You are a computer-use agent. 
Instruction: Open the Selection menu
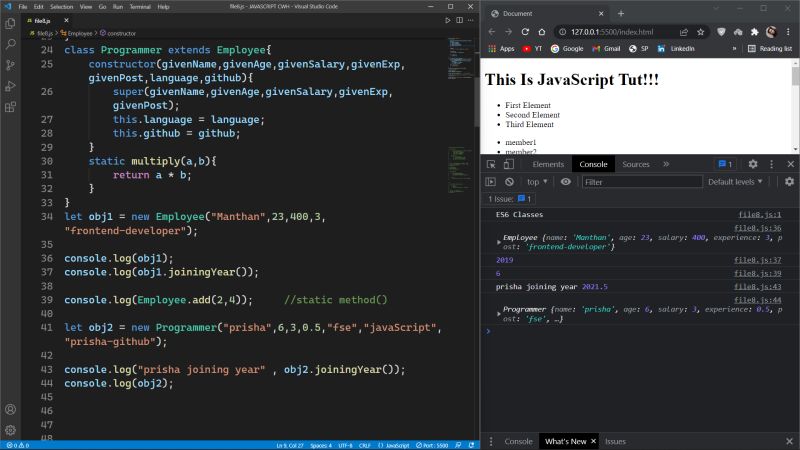62,7
